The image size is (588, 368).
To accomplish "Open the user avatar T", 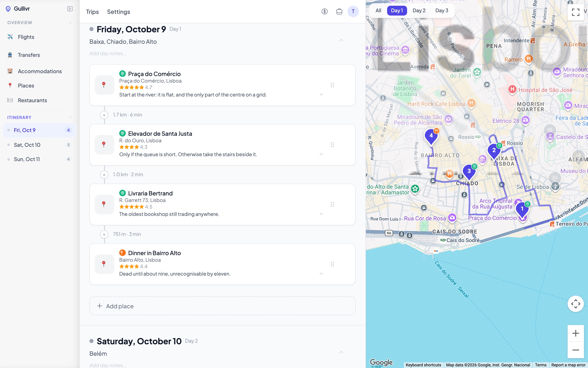I will pyautogui.click(x=353, y=11).
